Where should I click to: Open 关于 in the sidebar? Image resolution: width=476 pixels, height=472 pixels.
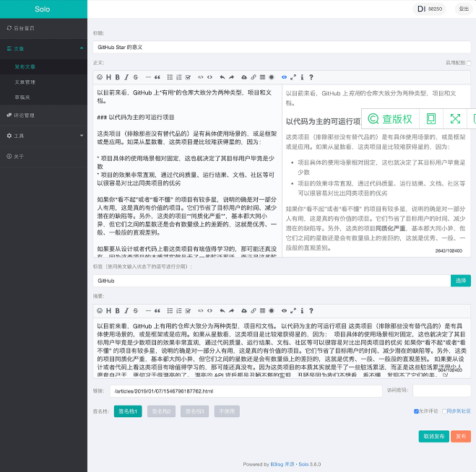click(43, 156)
